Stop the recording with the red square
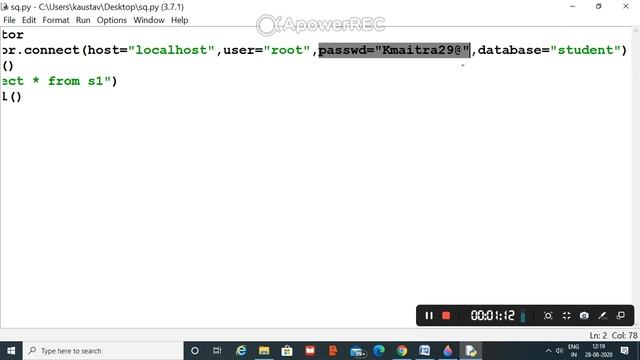The width and height of the screenshot is (640, 360). pos(446,316)
